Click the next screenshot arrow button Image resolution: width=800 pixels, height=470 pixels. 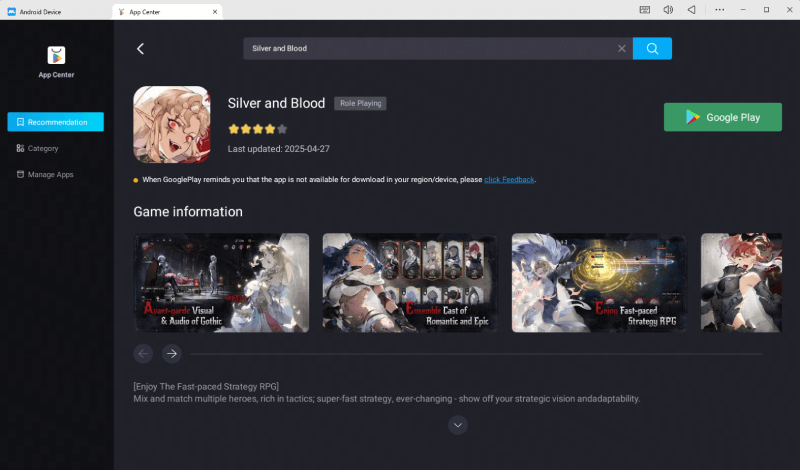pyautogui.click(x=172, y=353)
